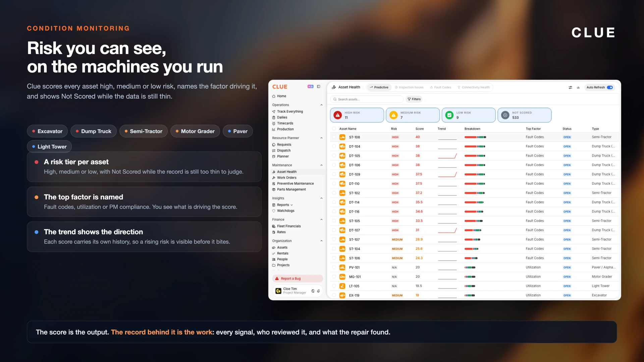Screen dimensions: 644x362
Task: Open notifications bell icon
Action: [x=318, y=291]
